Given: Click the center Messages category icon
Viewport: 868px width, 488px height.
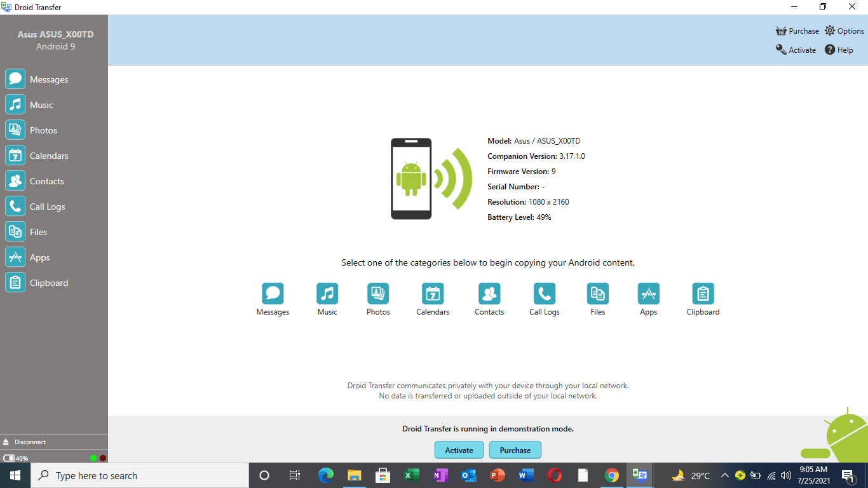Looking at the screenshot, I should point(273,294).
